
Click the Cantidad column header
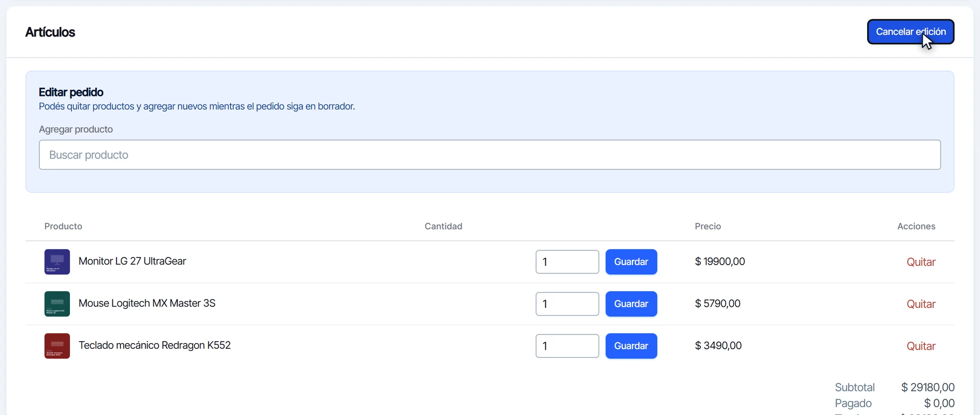pos(444,226)
